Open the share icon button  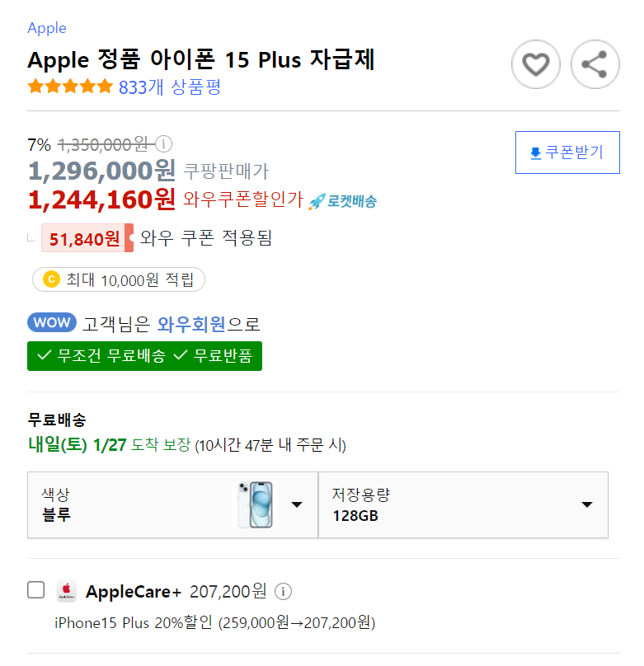(x=595, y=64)
